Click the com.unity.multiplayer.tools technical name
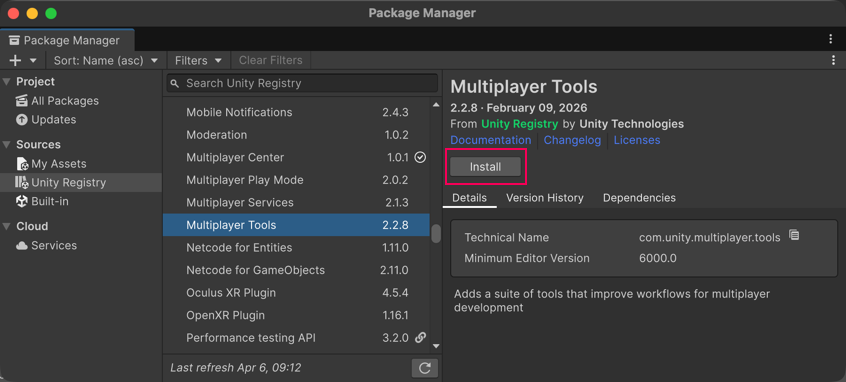This screenshot has height=382, width=846. tap(709, 237)
